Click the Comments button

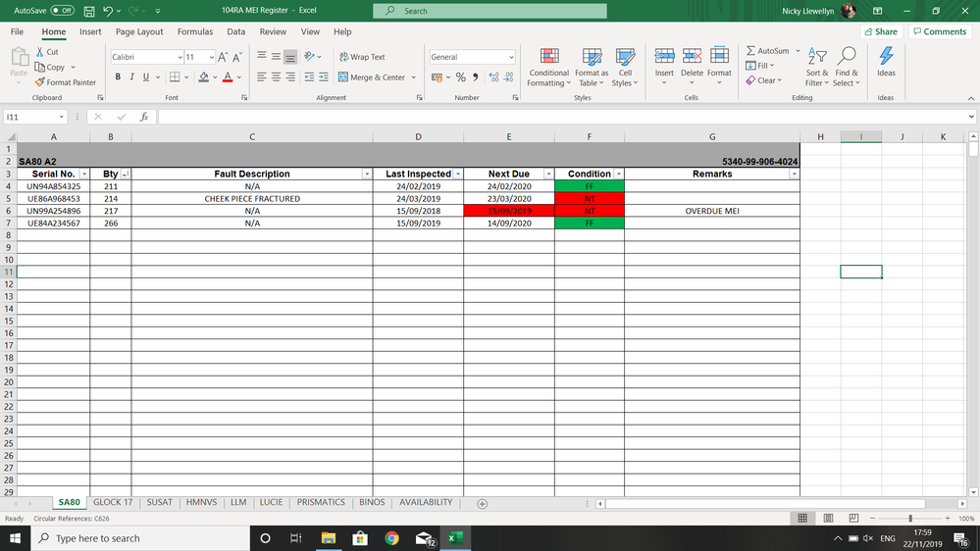pos(940,31)
